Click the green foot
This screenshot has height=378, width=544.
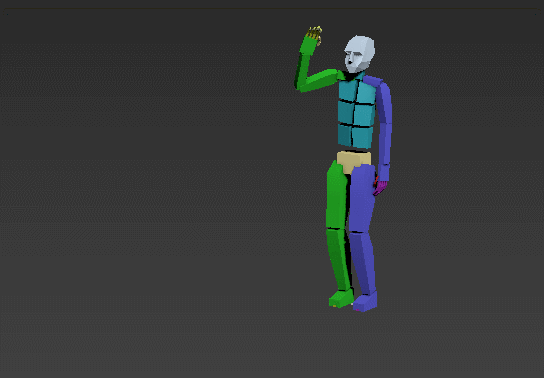(341, 298)
